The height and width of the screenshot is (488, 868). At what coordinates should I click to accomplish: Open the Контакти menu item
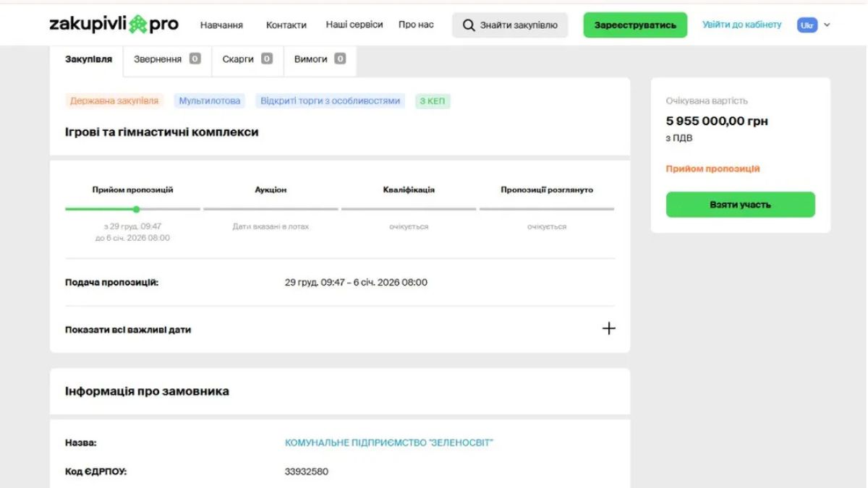click(286, 25)
